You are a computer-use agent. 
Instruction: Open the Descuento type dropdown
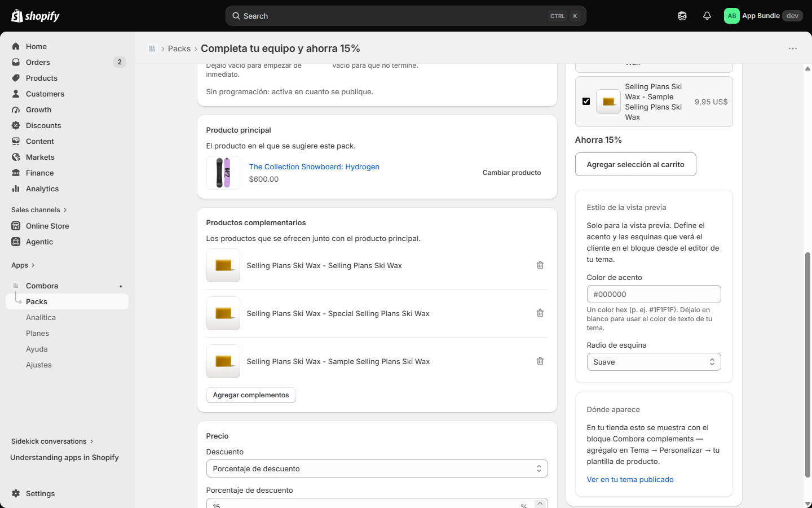[x=377, y=468]
